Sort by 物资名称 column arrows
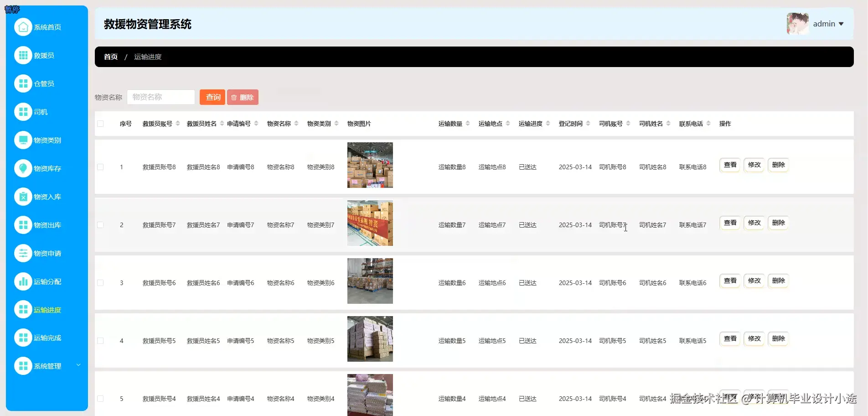This screenshot has width=868, height=416. [296, 124]
